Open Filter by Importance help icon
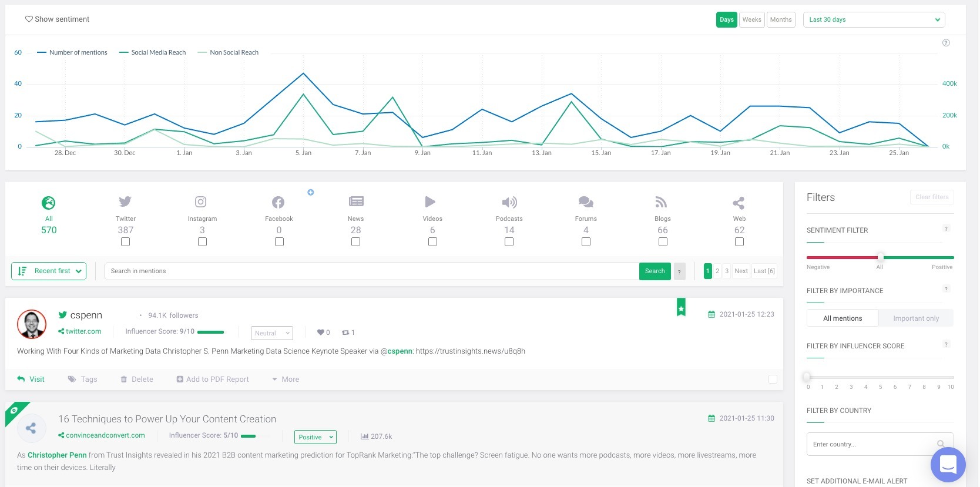The image size is (980, 487). coord(946,289)
